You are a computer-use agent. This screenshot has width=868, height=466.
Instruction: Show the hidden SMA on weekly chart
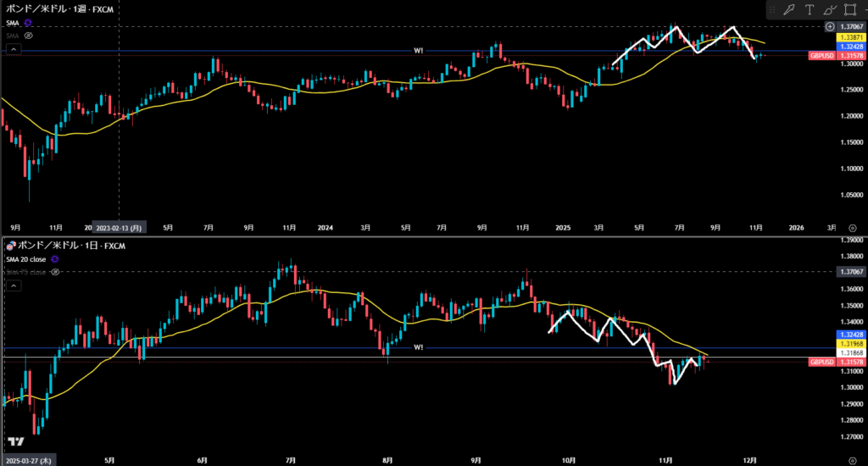tap(28, 36)
